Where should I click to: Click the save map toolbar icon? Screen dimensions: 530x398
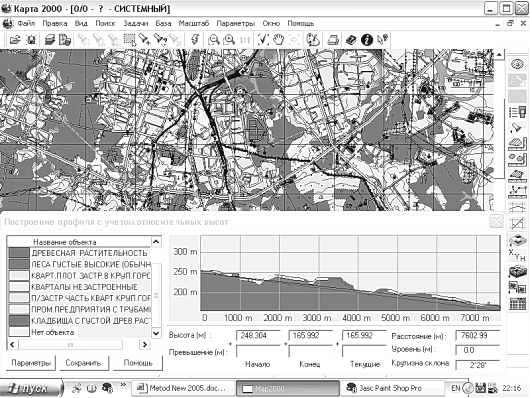(x=31, y=40)
